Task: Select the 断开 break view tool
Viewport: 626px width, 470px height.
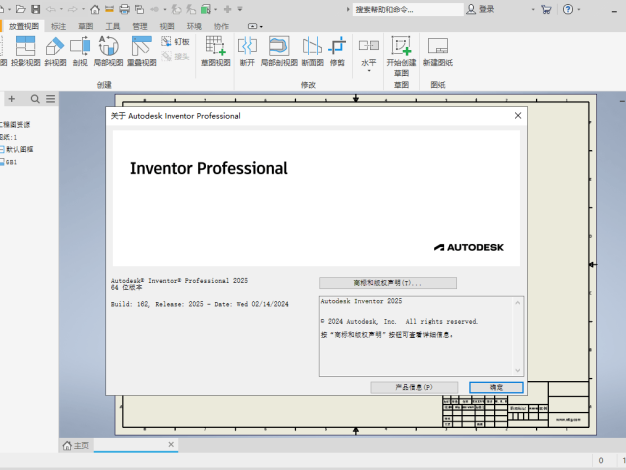Action: 247,51
